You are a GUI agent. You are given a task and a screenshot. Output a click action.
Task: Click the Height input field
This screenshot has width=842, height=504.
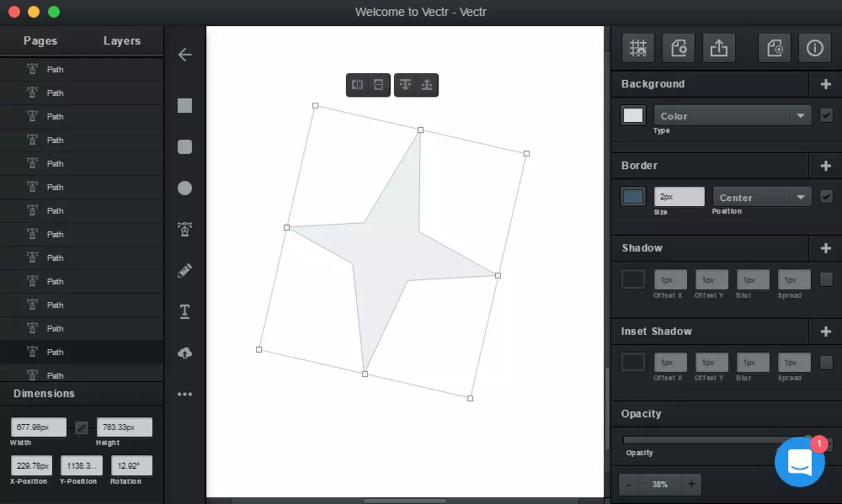(124, 427)
